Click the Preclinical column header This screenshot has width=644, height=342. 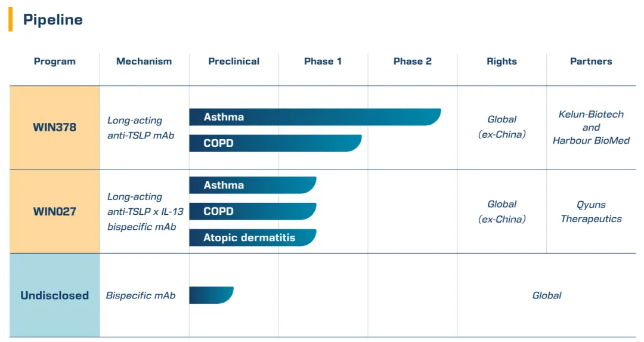pos(234,61)
